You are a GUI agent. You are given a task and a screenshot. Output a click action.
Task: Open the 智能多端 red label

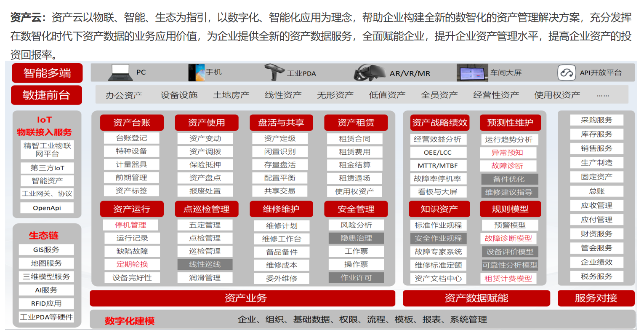pos(47,73)
